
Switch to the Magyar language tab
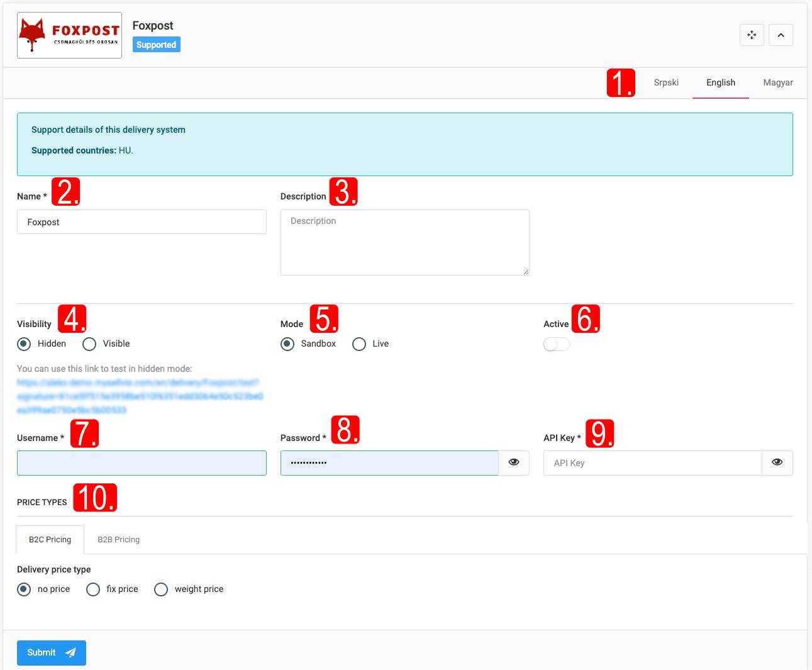pyautogui.click(x=778, y=82)
